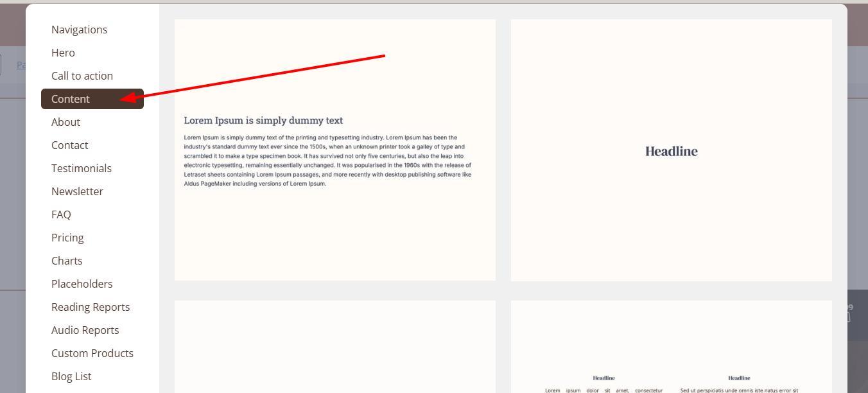868x393 pixels.
Task: Open the Testimonials category
Action: click(82, 168)
